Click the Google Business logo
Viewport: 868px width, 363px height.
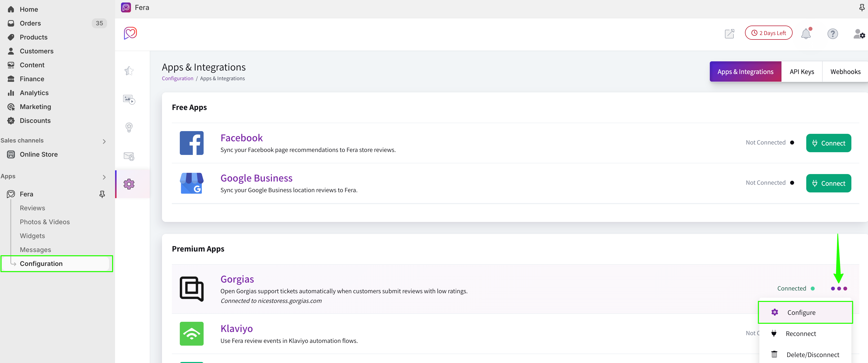(192, 183)
